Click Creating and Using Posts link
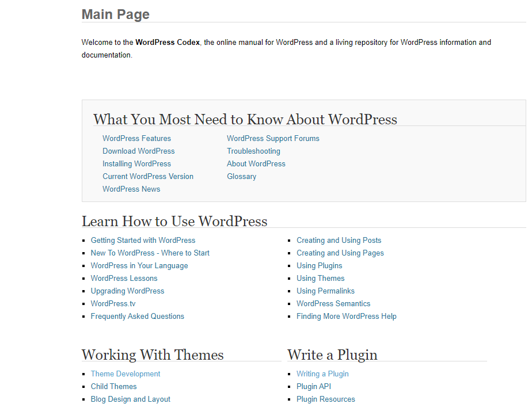532x419 pixels. [x=339, y=240]
